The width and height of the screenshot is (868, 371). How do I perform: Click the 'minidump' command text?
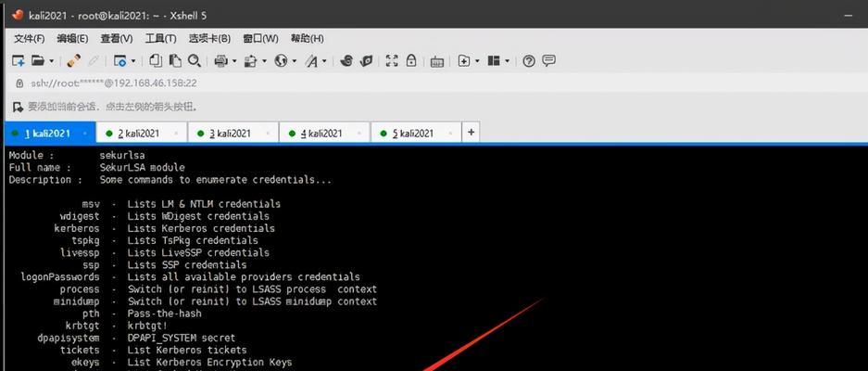pos(76,301)
